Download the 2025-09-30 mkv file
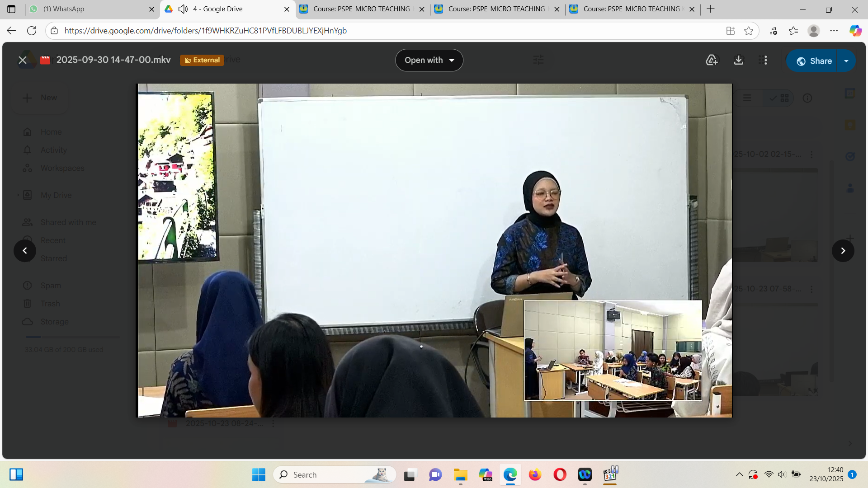Viewport: 868px width, 488px height. tap(739, 60)
